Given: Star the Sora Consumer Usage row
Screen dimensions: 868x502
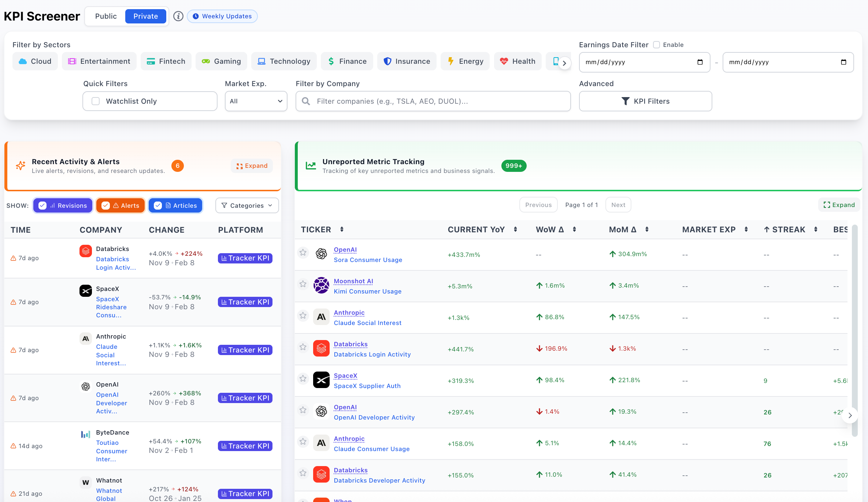Looking at the screenshot, I should click(x=303, y=252).
